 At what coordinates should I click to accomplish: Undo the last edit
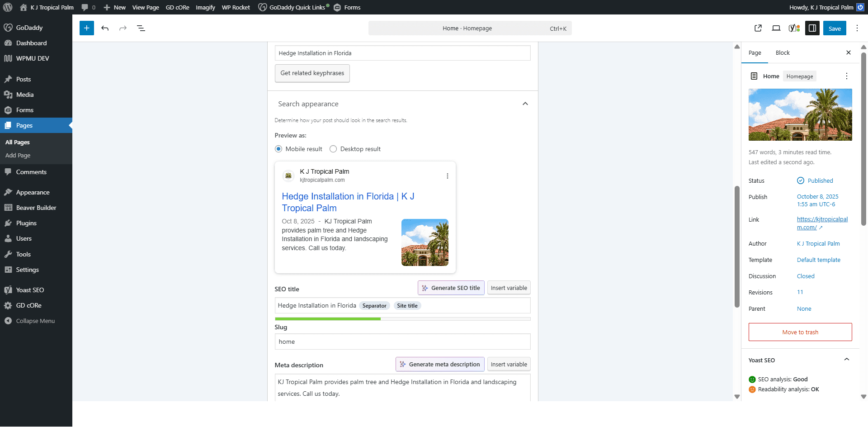105,28
